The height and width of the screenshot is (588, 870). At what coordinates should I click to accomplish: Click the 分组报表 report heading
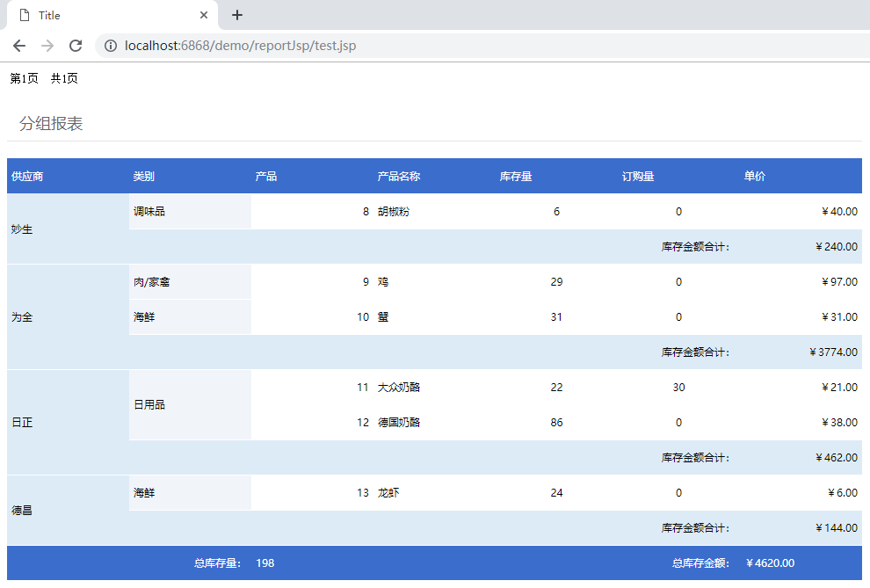[50, 123]
